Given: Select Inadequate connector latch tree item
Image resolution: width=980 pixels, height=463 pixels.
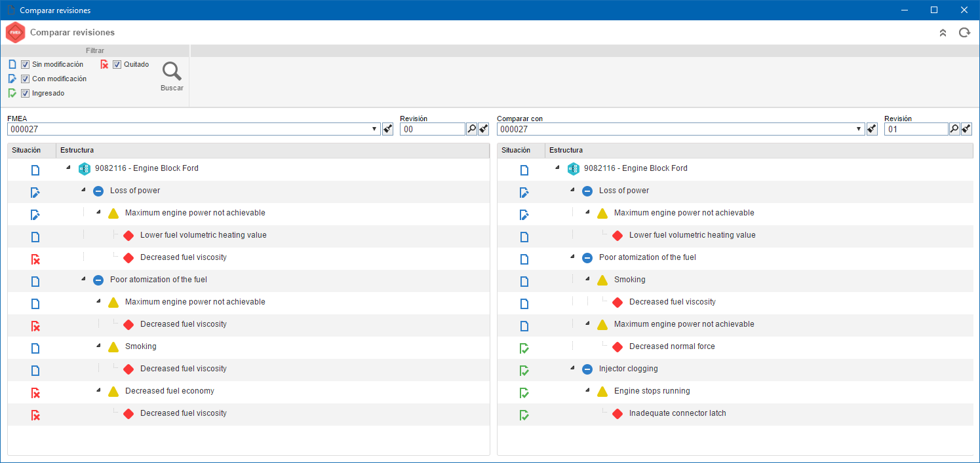Looking at the screenshot, I should click(x=678, y=413).
